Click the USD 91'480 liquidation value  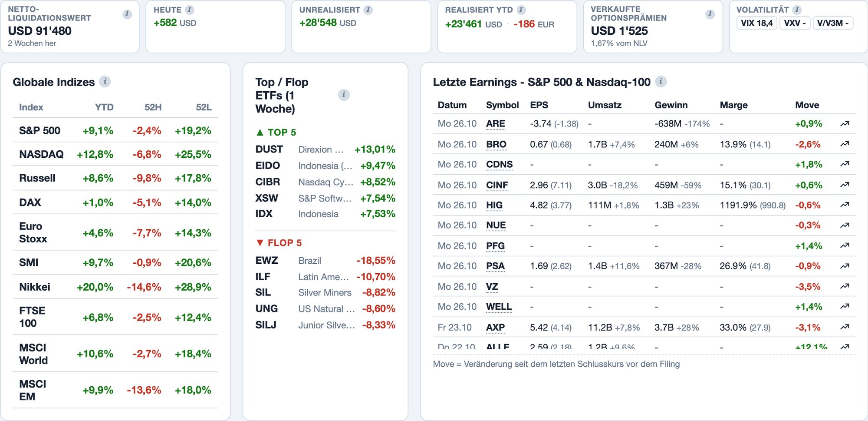[39, 31]
